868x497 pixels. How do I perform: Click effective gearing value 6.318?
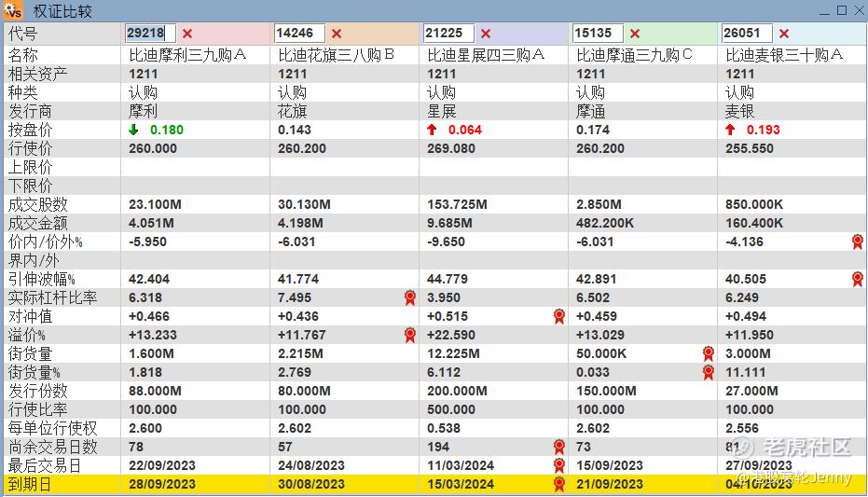coord(145,297)
